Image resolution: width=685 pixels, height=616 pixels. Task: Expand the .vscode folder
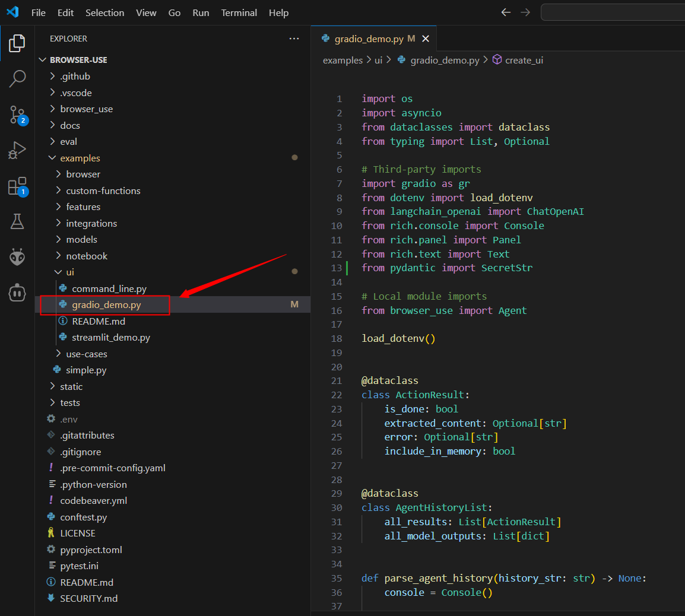pos(173,93)
